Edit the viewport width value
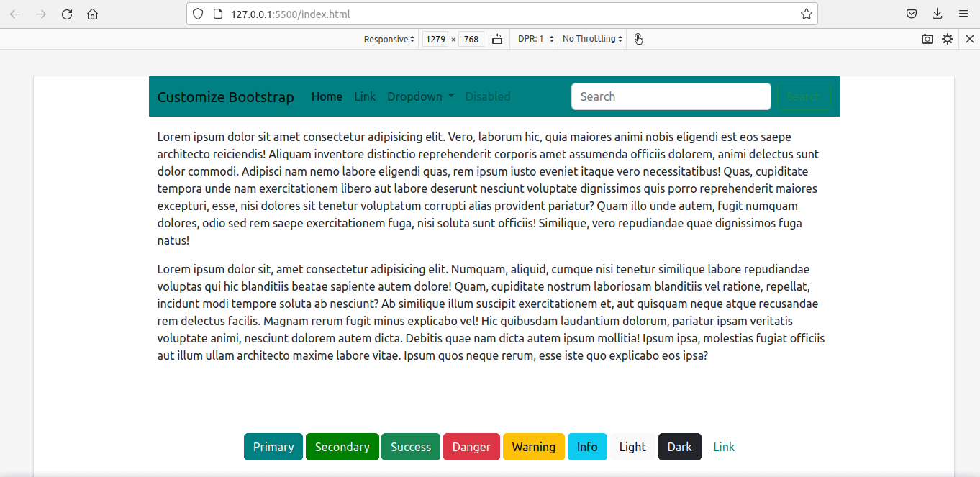The height and width of the screenshot is (477, 980). click(435, 39)
